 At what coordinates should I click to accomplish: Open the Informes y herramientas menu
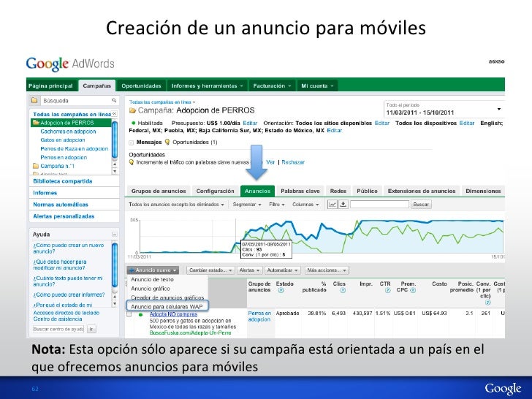pos(208,85)
